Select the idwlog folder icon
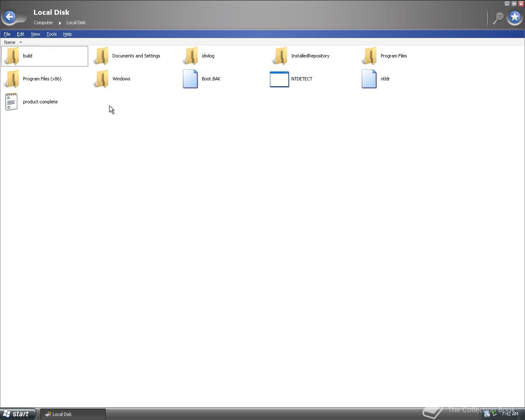Image resolution: width=525 pixels, height=420 pixels. (191, 56)
